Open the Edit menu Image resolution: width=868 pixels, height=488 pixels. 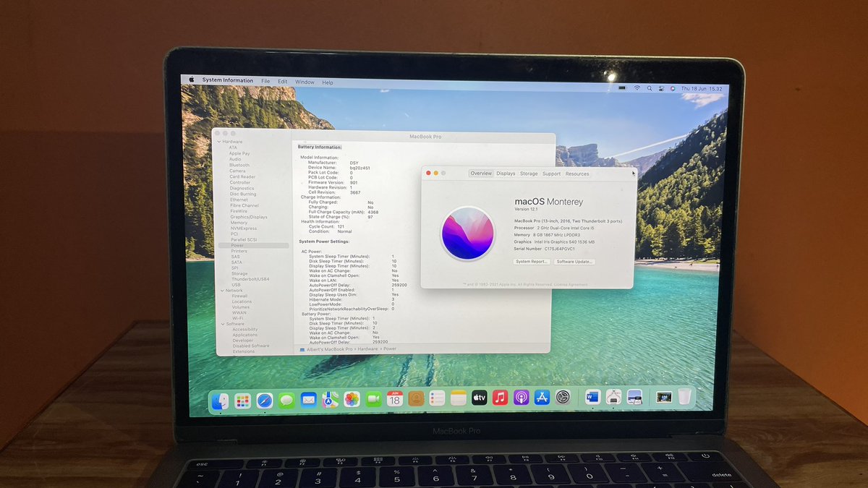283,82
